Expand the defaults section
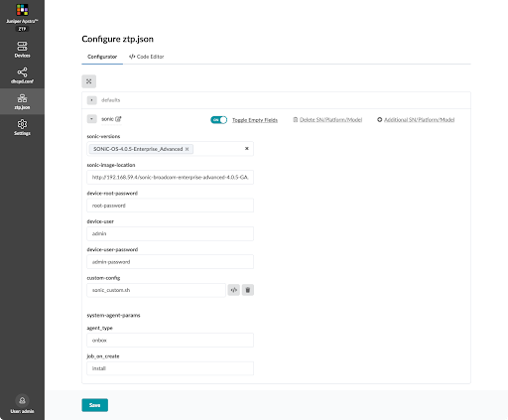This screenshot has width=508, height=420. (91, 100)
